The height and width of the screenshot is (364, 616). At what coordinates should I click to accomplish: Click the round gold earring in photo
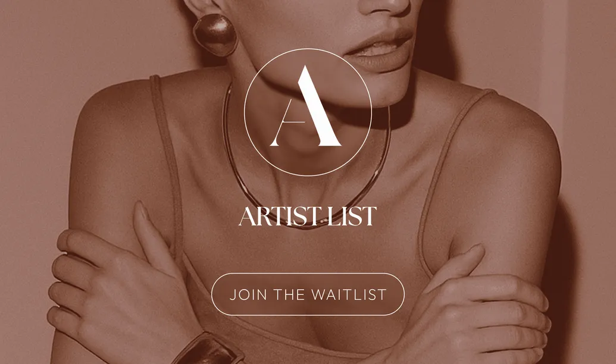[x=215, y=35]
